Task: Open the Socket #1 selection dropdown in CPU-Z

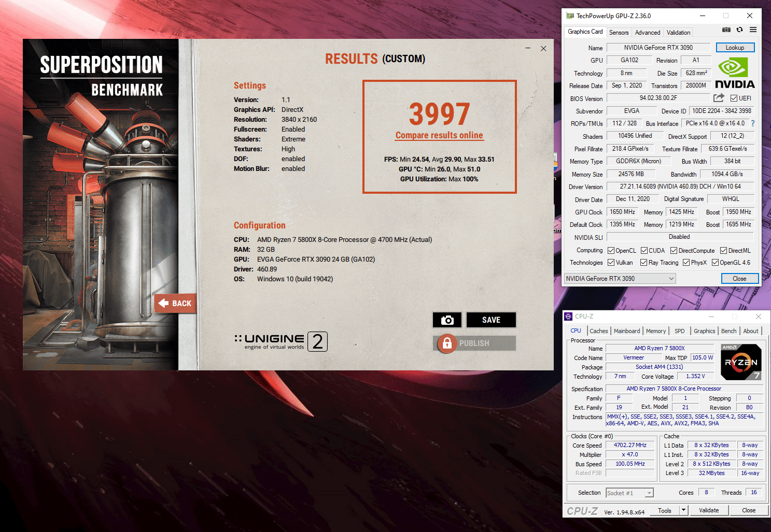Action: pyautogui.click(x=629, y=493)
